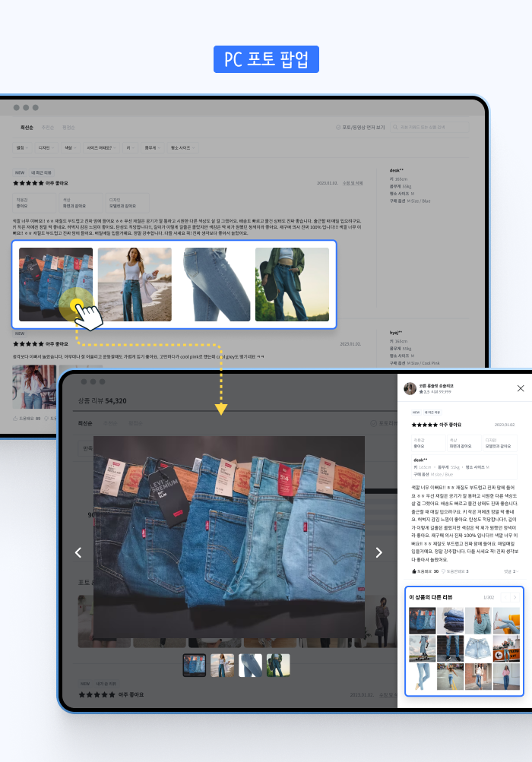This screenshot has width=532, height=762.
Task: Open the 디자인 filter dropdown
Action: (46, 147)
